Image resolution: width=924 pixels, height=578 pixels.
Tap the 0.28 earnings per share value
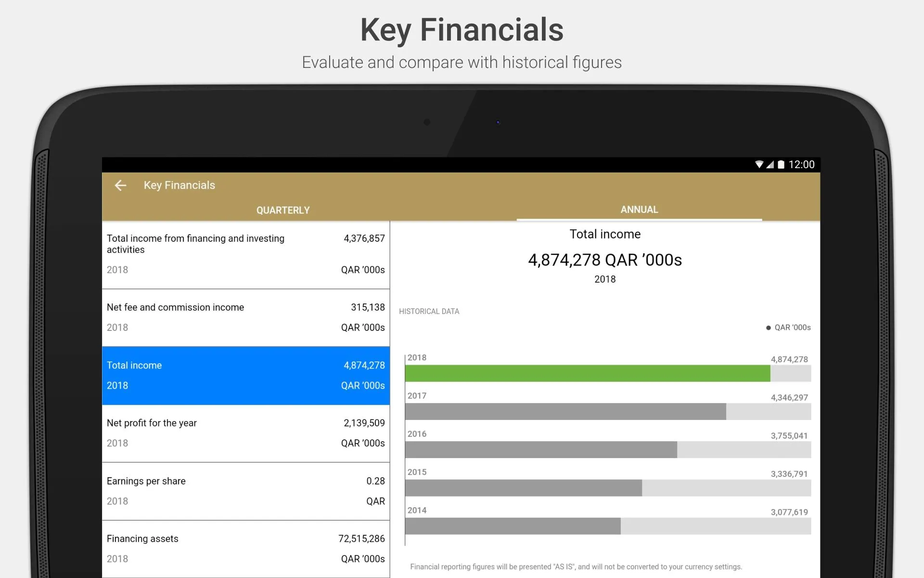pyautogui.click(x=375, y=481)
